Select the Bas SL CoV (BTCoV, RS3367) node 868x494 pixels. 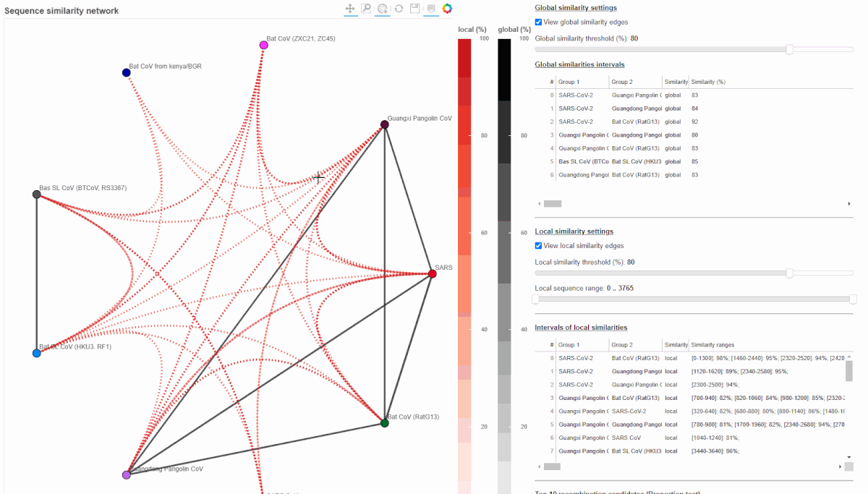click(x=36, y=195)
